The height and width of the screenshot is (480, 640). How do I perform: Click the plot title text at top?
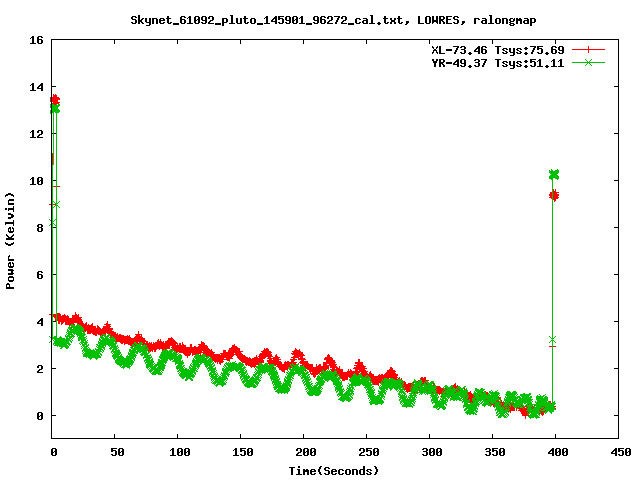[319, 19]
